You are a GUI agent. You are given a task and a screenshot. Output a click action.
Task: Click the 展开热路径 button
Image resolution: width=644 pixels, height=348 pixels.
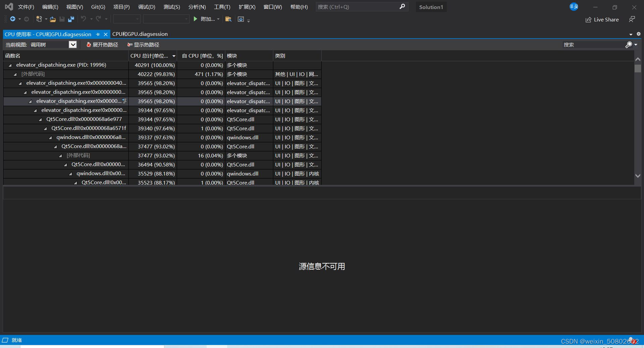(x=102, y=45)
